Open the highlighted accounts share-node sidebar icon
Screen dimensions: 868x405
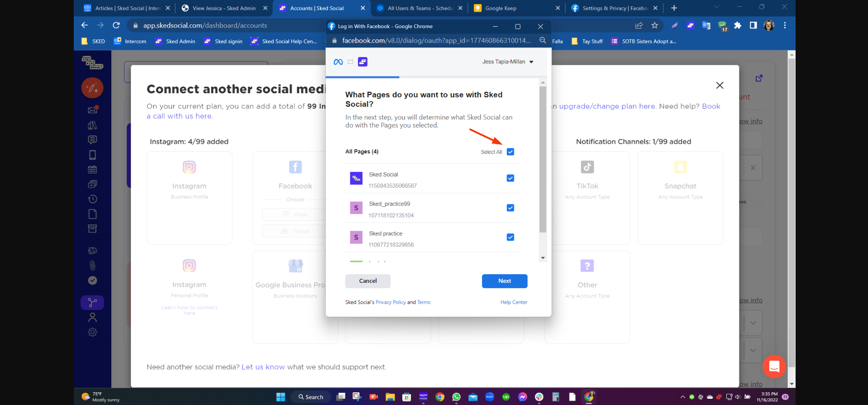tap(92, 302)
